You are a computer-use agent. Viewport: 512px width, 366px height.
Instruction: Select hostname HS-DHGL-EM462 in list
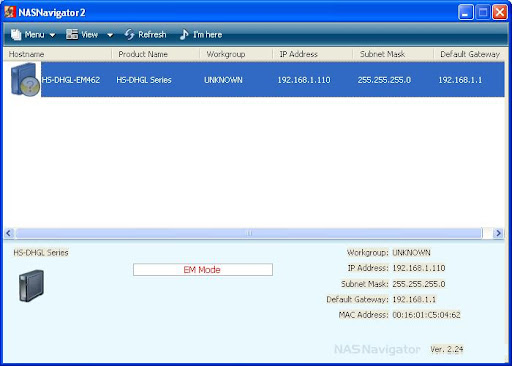(x=71, y=80)
